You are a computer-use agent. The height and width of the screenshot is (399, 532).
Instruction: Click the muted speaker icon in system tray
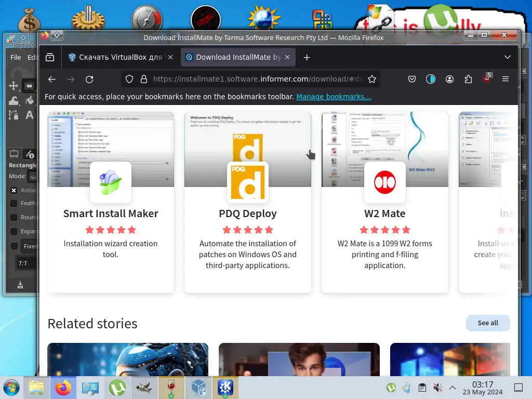point(437,388)
